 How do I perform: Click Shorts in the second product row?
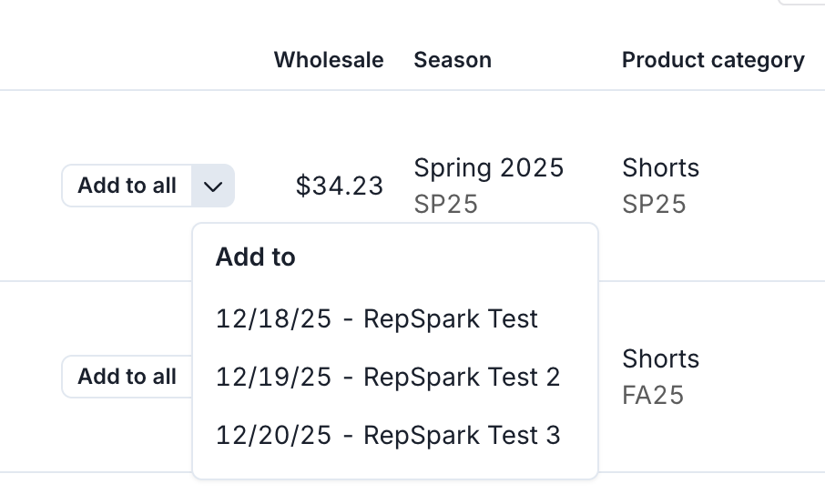(x=660, y=358)
